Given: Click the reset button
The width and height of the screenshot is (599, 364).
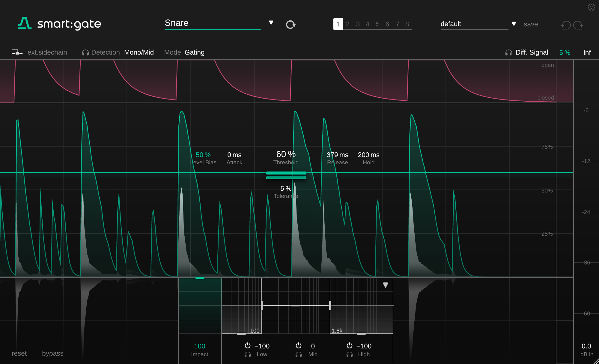Looking at the screenshot, I should point(19,354).
